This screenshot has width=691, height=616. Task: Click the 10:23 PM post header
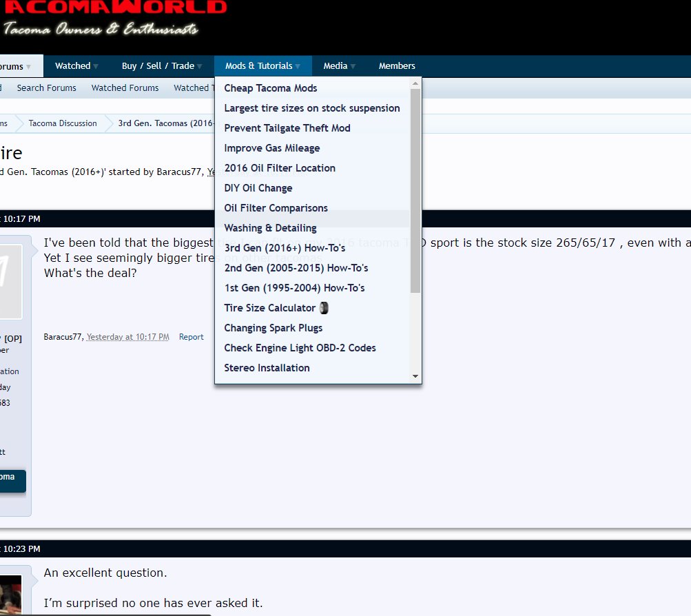[x=346, y=549]
